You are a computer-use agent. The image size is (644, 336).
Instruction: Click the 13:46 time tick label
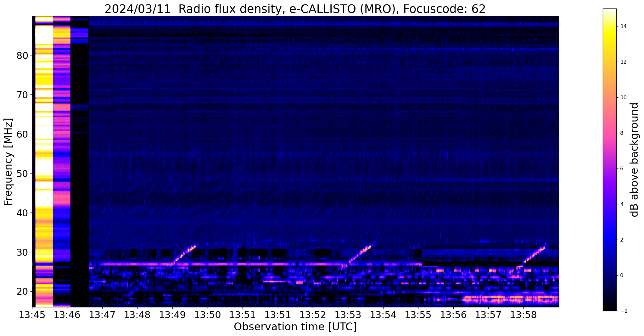(x=67, y=315)
